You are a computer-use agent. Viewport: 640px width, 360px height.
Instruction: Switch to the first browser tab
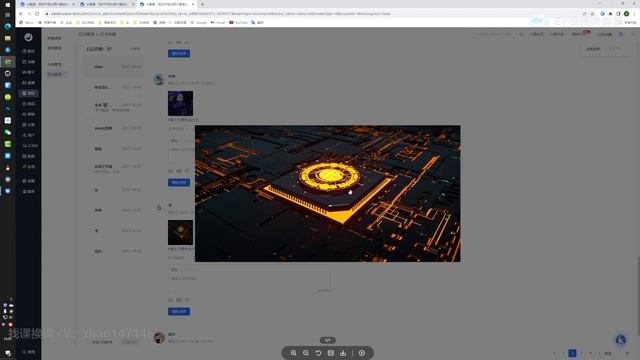(47, 4)
